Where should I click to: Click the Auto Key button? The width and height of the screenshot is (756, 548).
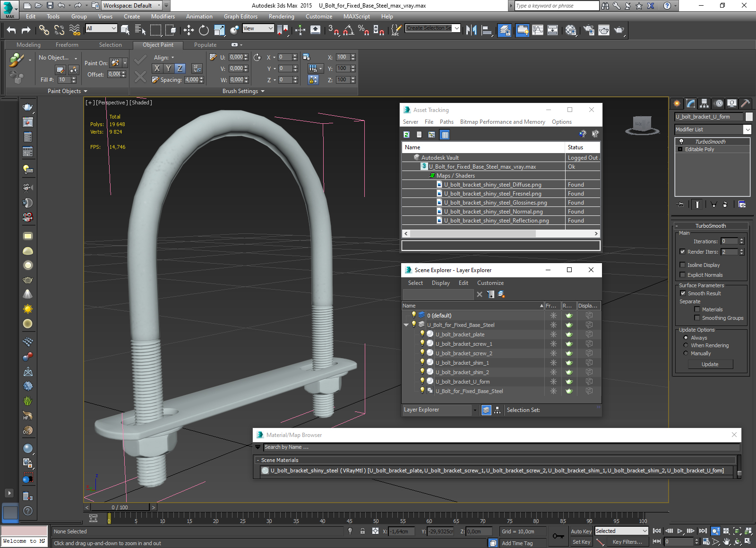pyautogui.click(x=581, y=531)
